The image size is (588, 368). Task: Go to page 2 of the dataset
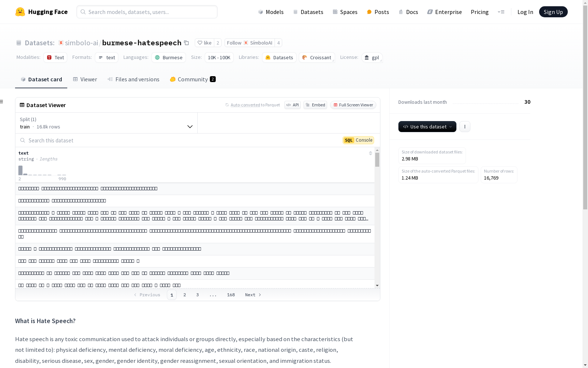coord(184,295)
